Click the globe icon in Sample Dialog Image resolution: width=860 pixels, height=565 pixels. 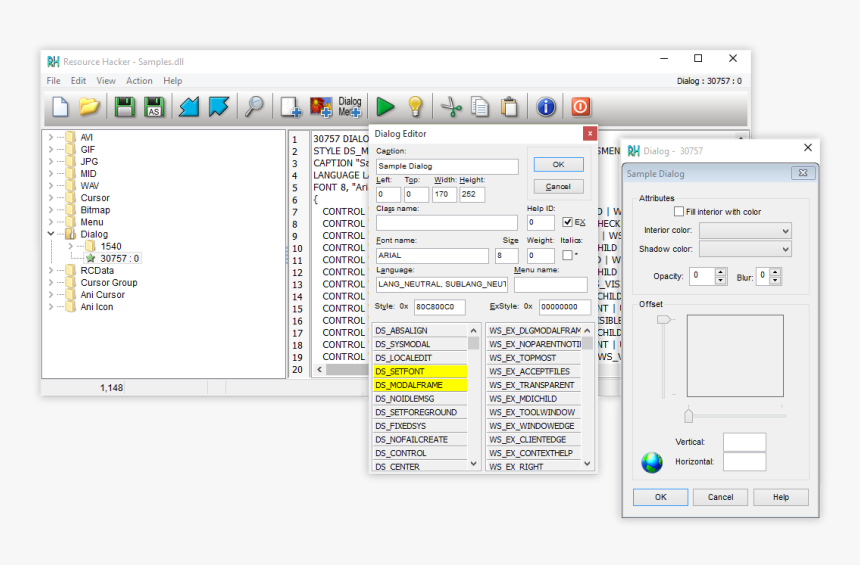coord(652,462)
